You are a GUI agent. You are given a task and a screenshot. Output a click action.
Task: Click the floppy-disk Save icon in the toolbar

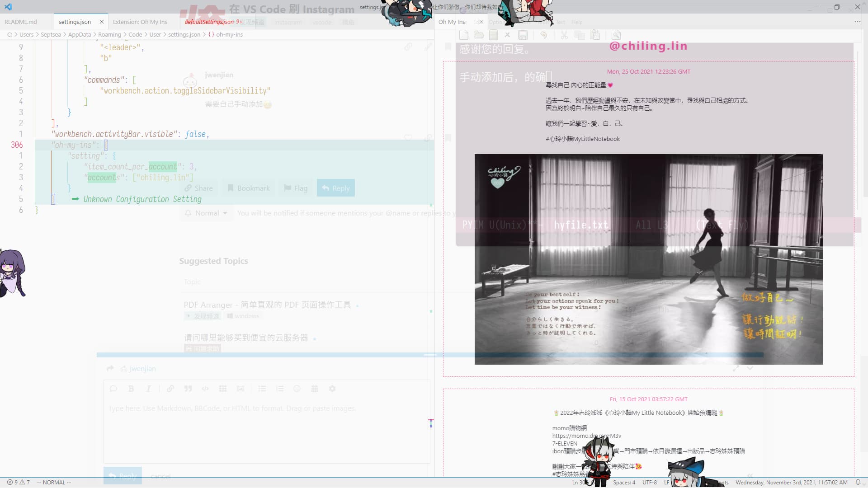click(x=523, y=35)
